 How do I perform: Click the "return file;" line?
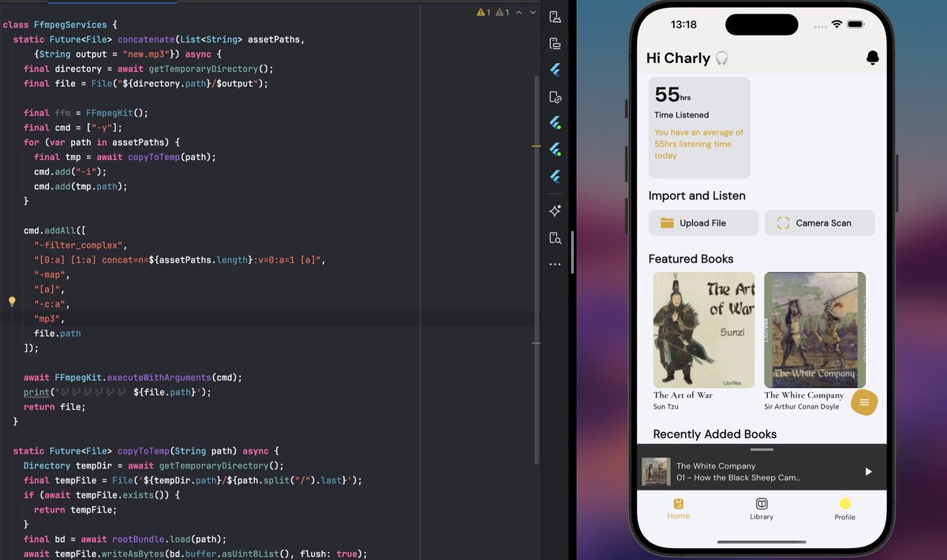[x=54, y=407]
